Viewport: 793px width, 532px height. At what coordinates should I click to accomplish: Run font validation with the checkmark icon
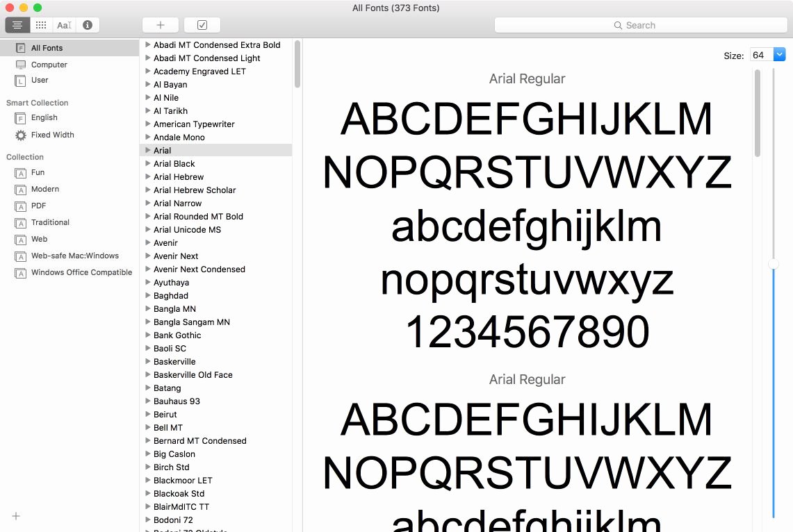[x=202, y=24]
